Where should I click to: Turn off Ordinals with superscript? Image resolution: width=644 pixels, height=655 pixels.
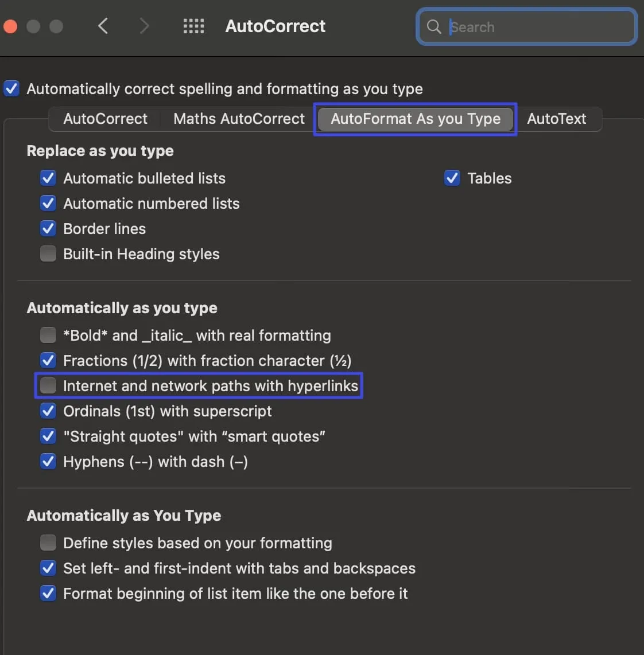(48, 411)
